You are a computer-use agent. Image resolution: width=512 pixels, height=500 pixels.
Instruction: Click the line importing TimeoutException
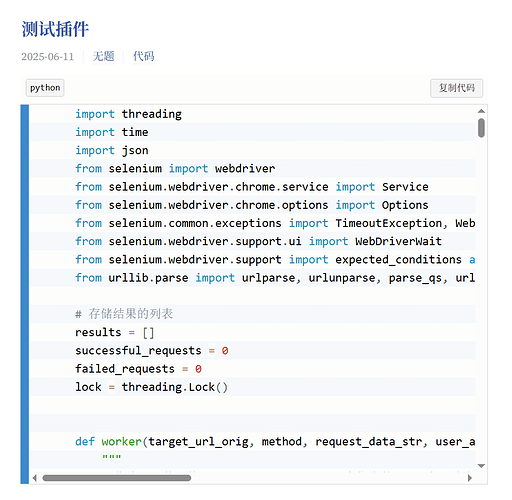[275, 223]
